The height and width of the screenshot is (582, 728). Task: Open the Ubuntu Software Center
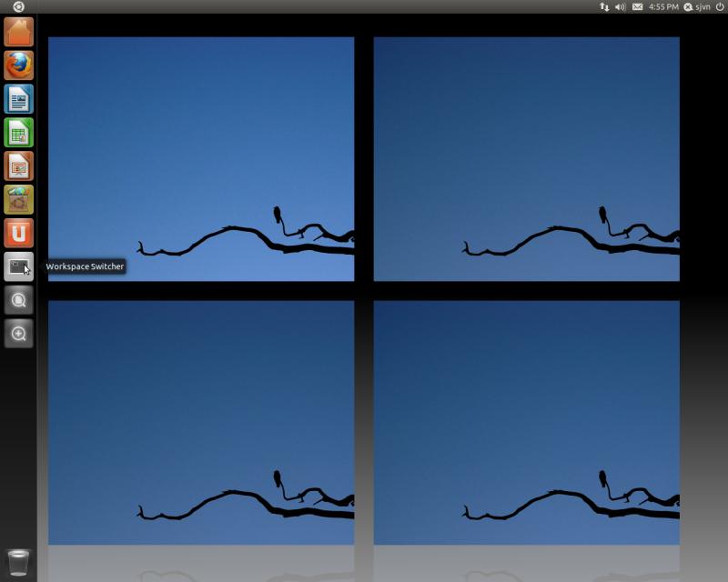tap(16, 201)
